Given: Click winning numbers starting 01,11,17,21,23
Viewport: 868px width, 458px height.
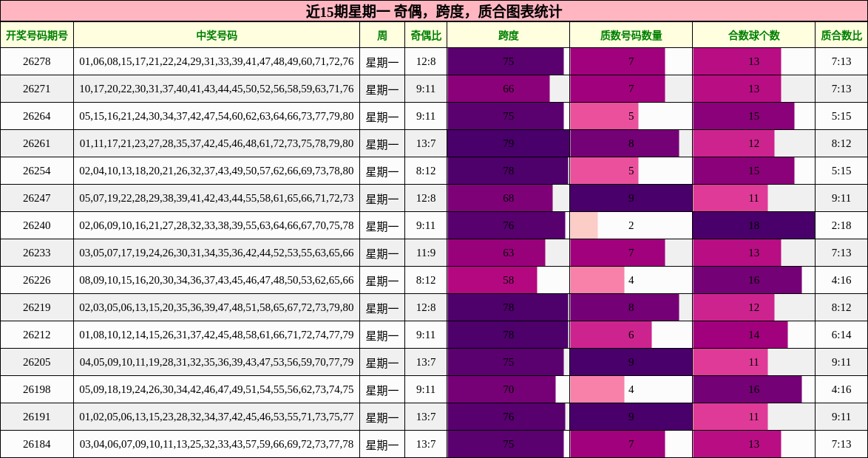Looking at the screenshot, I should 217,143.
